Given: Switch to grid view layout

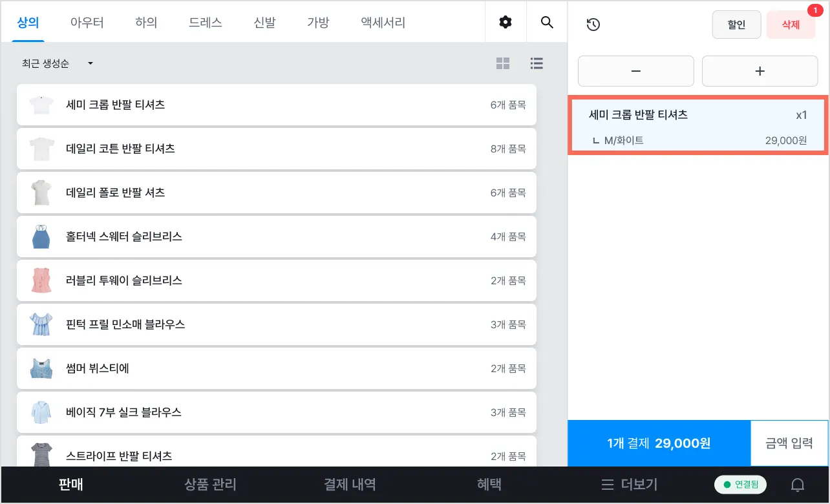Looking at the screenshot, I should [503, 63].
